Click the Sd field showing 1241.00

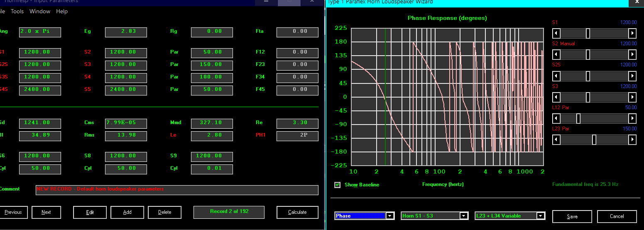[40, 123]
